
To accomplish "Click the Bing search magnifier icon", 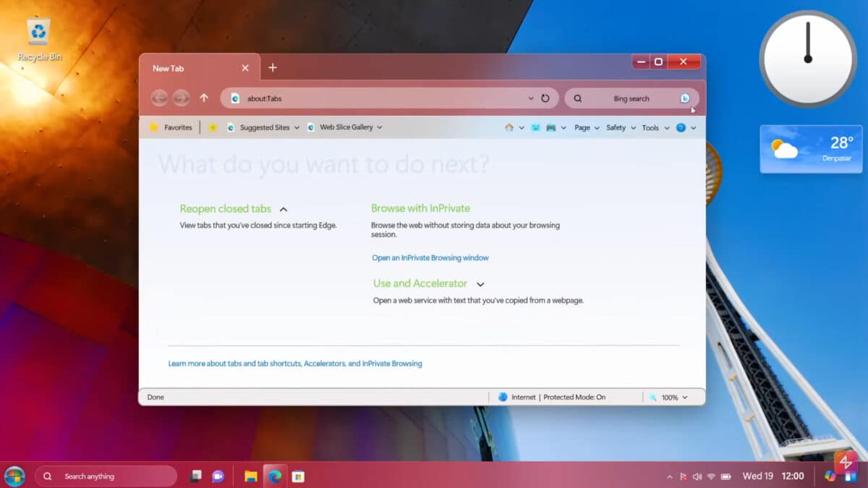I will [x=578, y=98].
